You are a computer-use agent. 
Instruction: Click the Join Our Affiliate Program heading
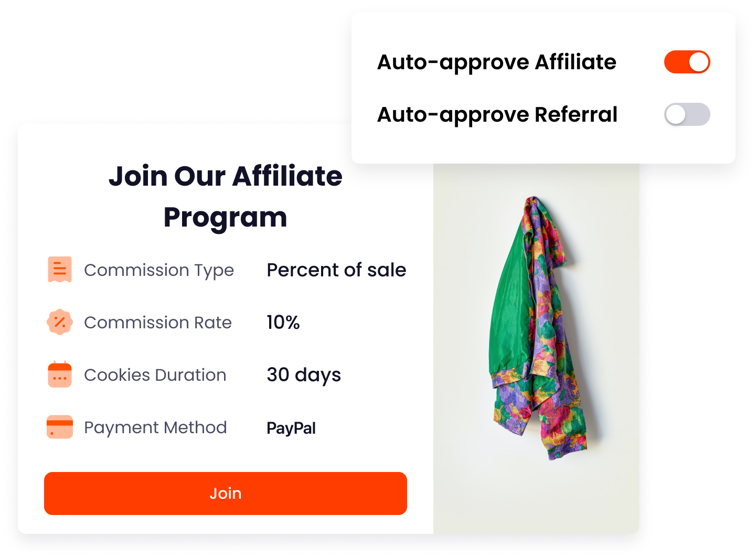226,197
